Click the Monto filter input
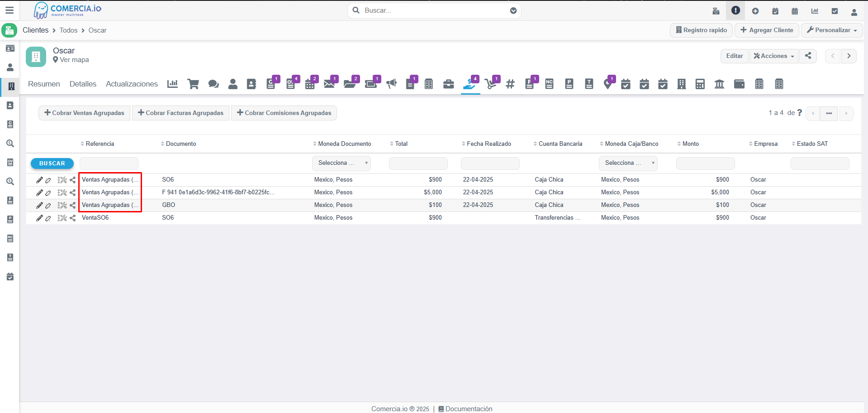Viewport: 868px width, 413px height. 705,163
